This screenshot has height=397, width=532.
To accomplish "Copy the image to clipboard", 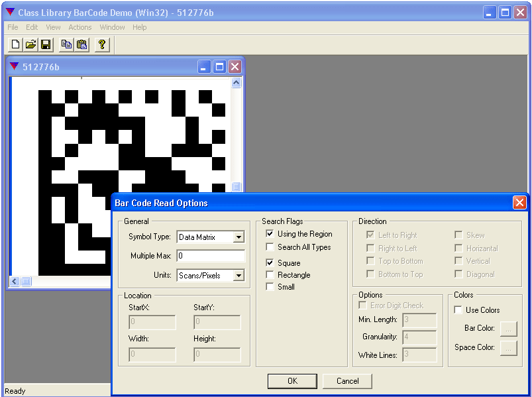I will 66,44.
